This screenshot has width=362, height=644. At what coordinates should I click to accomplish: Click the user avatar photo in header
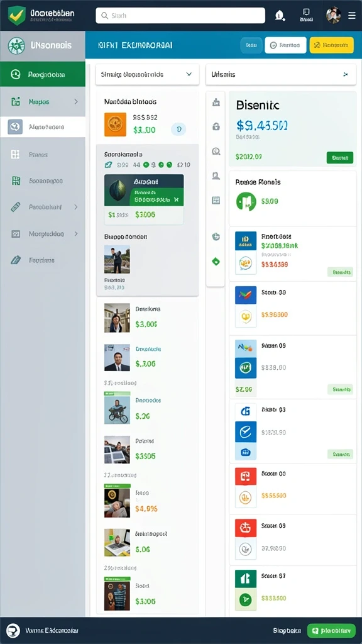(x=333, y=15)
